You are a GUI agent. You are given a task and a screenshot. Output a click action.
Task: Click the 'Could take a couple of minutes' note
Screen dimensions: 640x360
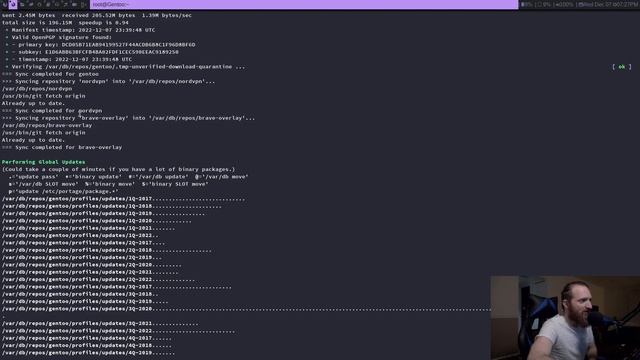[118, 169]
